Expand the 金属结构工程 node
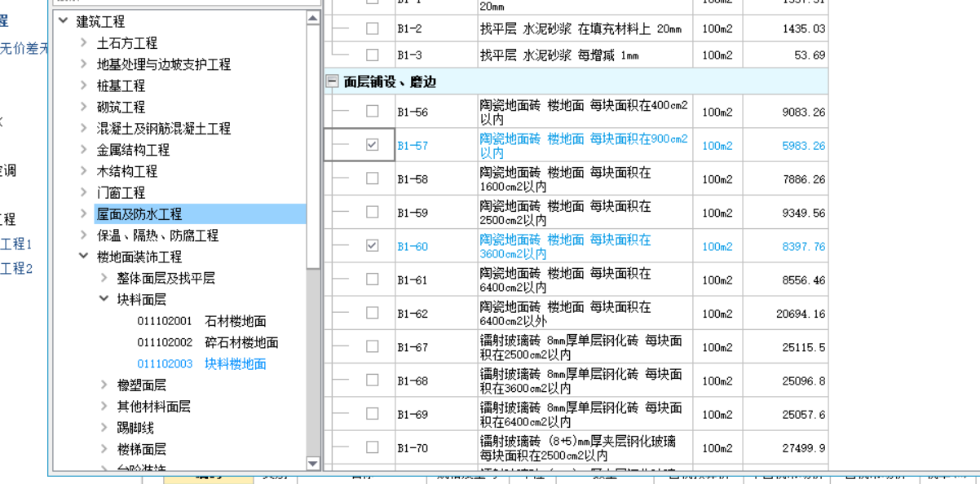Image resolution: width=980 pixels, height=484 pixels. (83, 149)
